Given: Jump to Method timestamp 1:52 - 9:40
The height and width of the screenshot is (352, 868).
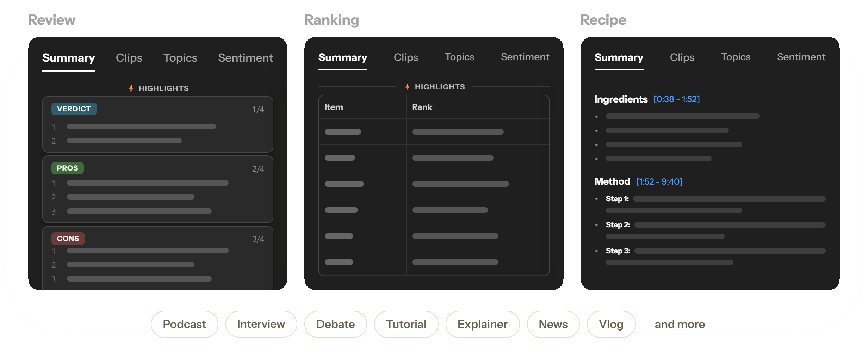Looking at the screenshot, I should 659,182.
